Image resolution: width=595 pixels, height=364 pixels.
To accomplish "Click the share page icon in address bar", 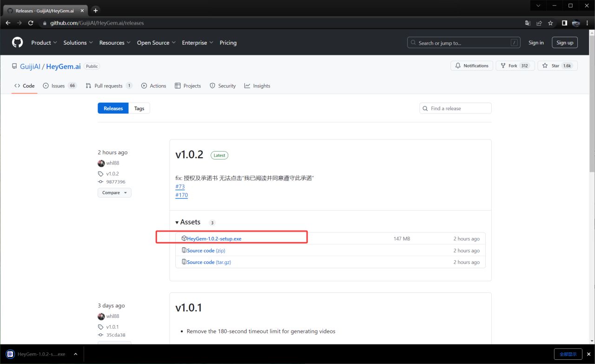I will (539, 23).
